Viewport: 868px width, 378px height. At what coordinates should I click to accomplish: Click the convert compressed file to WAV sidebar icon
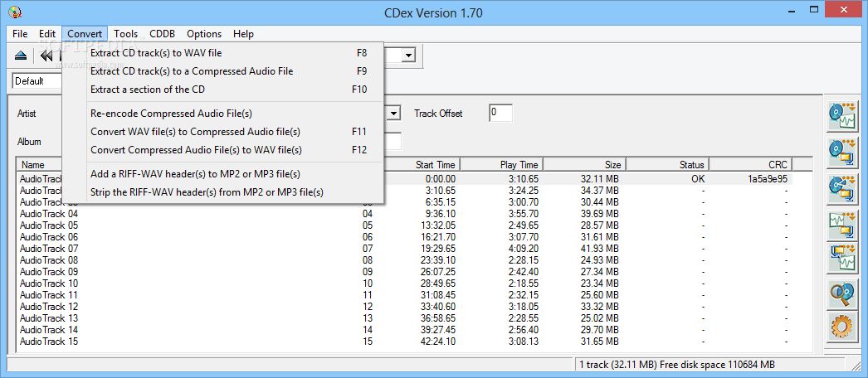point(841,258)
